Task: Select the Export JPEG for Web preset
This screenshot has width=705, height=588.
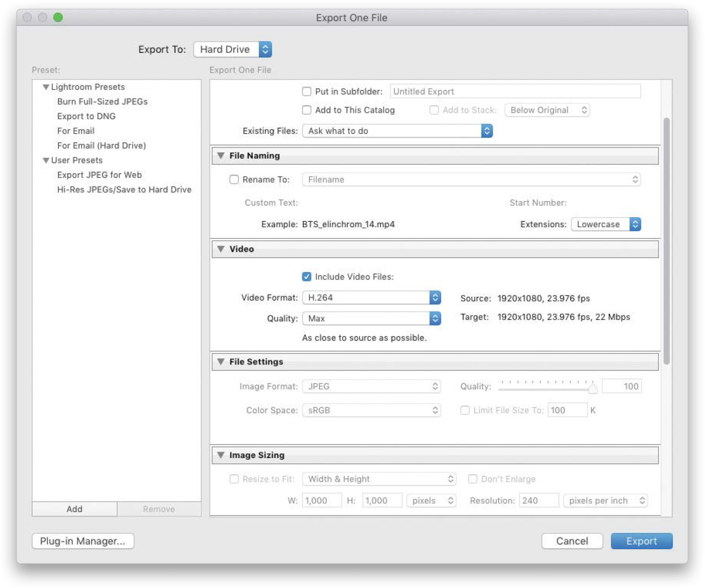Action: (x=99, y=175)
